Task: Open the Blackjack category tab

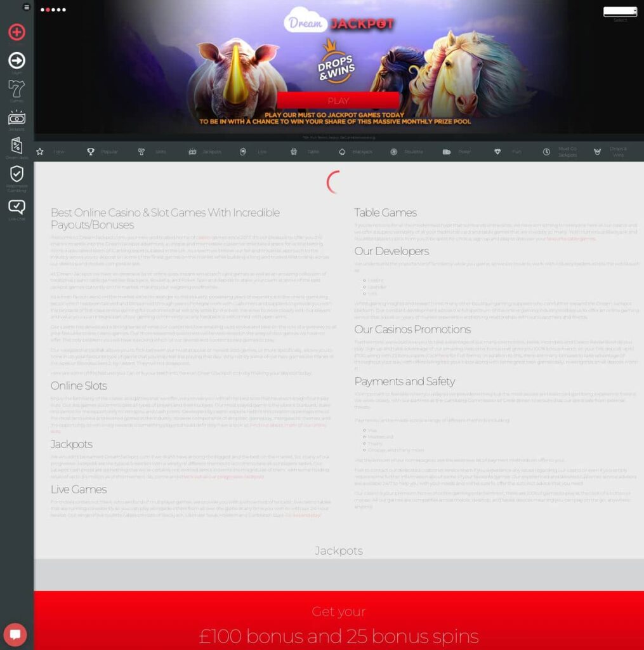Action: [x=355, y=152]
